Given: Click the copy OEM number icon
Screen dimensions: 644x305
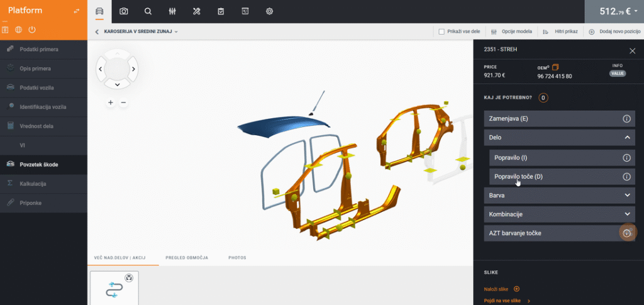Looking at the screenshot, I should point(556,67).
